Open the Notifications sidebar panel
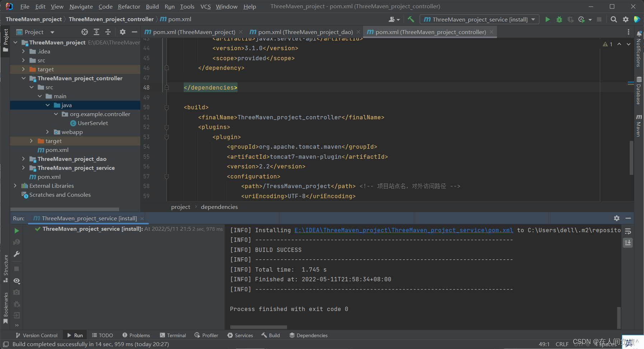The image size is (644, 349). [x=639, y=49]
